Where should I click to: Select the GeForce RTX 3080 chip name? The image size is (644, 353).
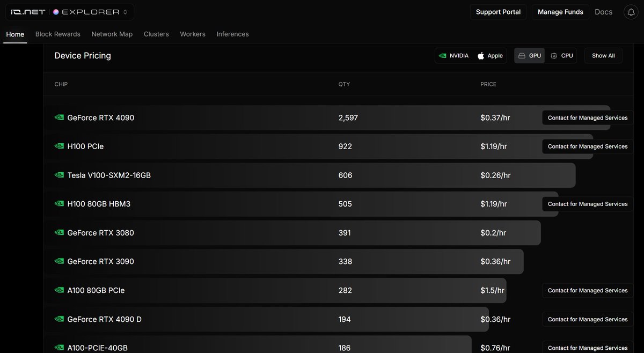coord(101,233)
